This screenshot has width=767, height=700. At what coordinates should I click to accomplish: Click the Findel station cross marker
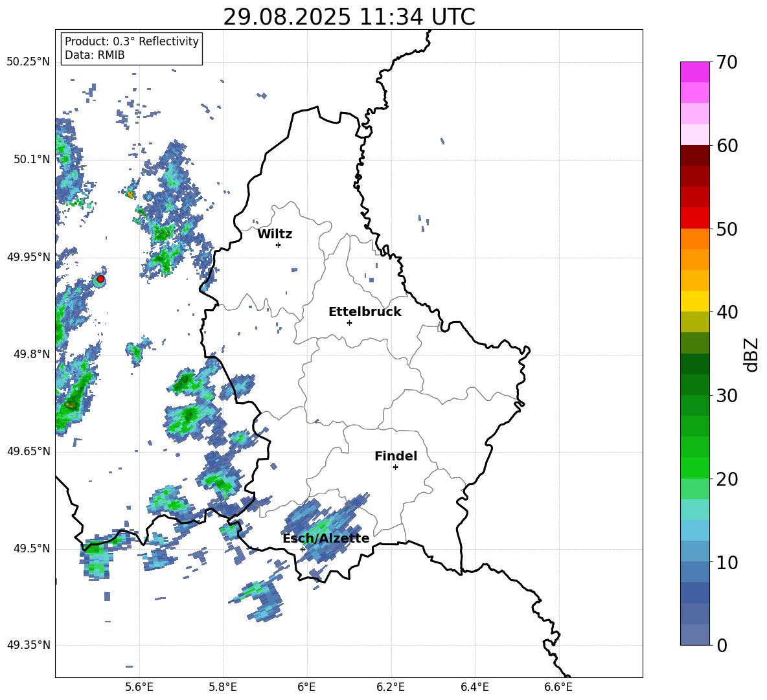(x=395, y=468)
